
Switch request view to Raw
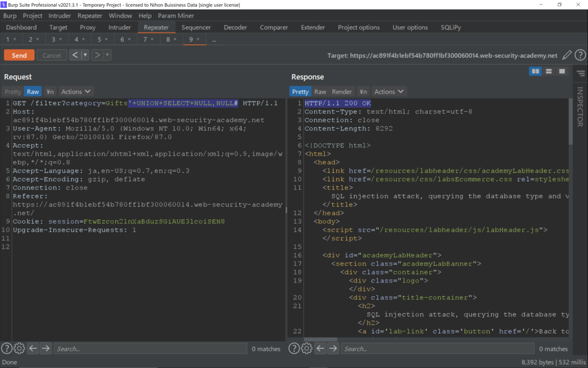point(33,92)
